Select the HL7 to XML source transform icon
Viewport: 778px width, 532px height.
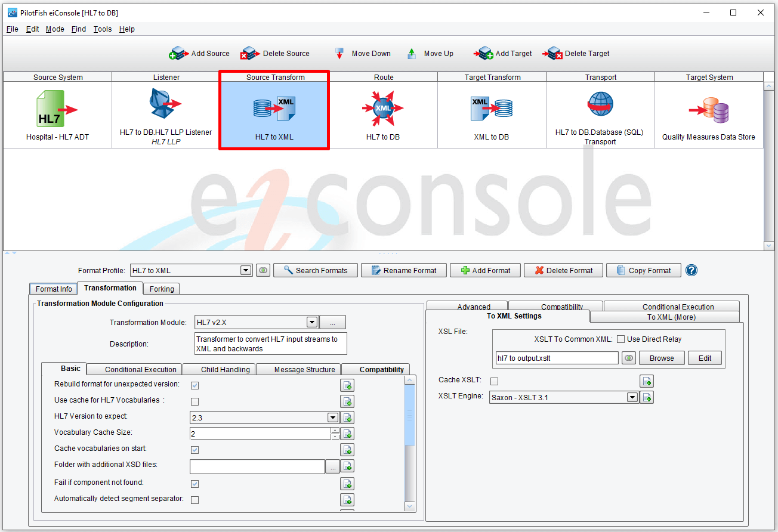pos(274,109)
